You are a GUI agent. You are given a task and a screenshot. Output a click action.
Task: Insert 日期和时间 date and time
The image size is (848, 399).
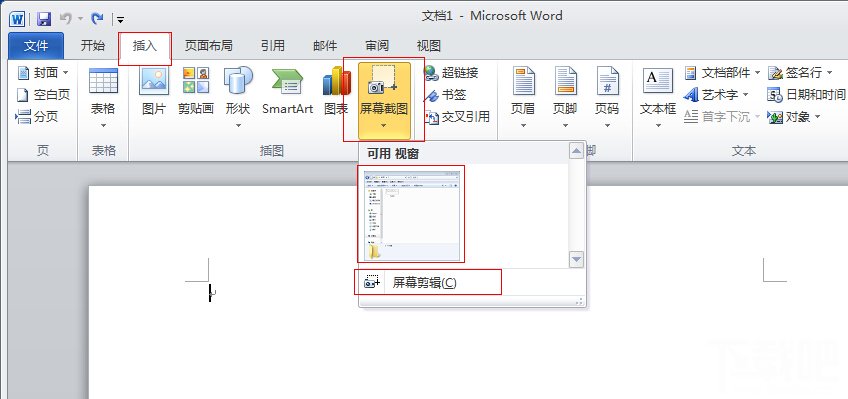[806, 95]
